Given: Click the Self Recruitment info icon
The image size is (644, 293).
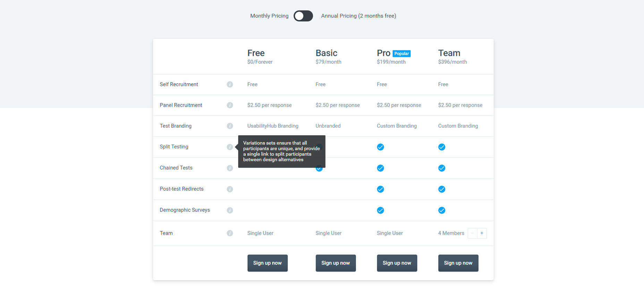Looking at the screenshot, I should click(x=230, y=84).
